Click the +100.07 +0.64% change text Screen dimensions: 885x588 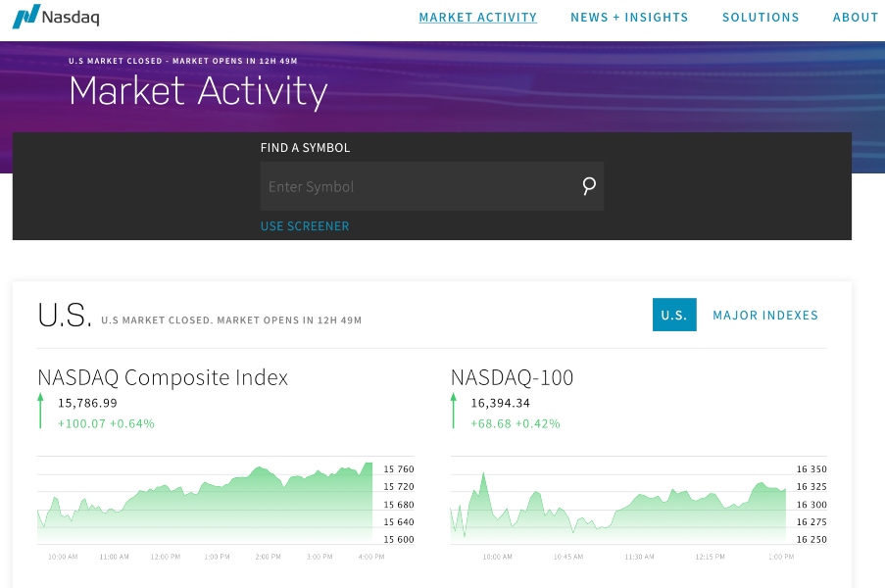pyautogui.click(x=106, y=423)
